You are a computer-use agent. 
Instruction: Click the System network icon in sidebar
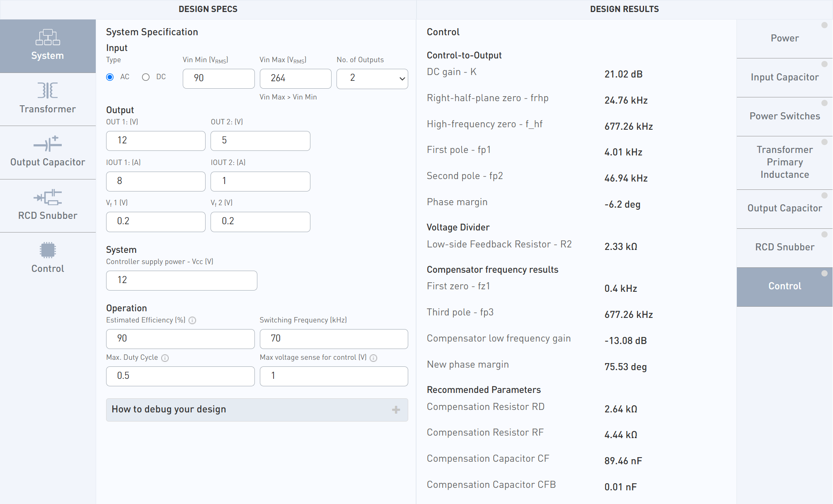[x=48, y=37]
